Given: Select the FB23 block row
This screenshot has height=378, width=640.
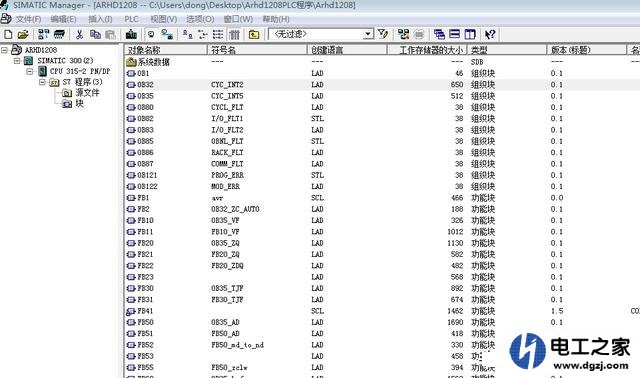Looking at the screenshot, I should (x=382, y=277).
